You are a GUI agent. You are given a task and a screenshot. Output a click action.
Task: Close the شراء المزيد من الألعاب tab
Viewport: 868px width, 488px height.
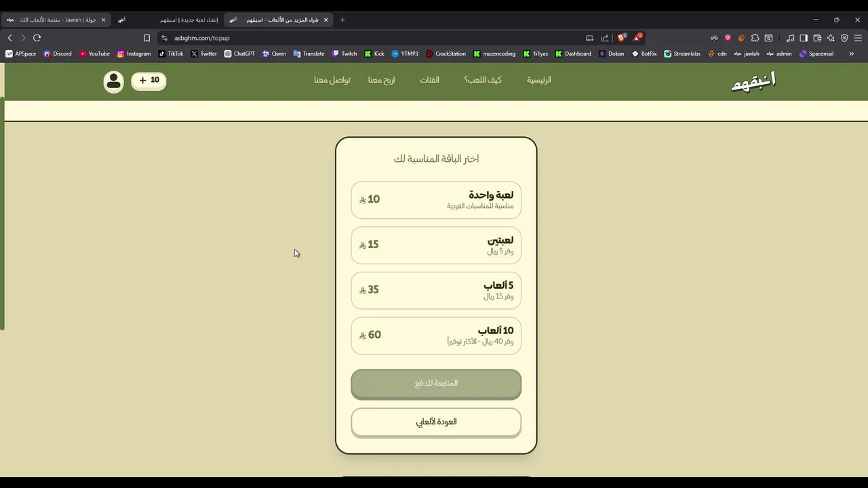tap(325, 20)
